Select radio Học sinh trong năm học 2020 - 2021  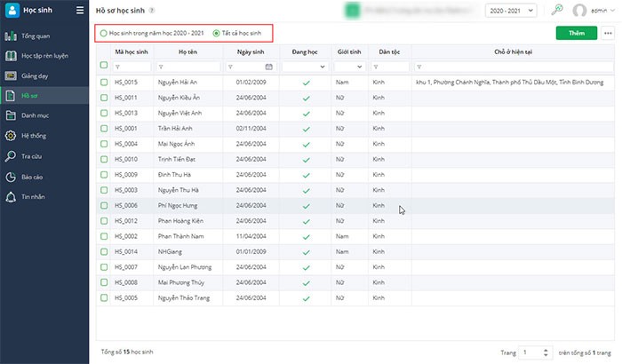104,33
